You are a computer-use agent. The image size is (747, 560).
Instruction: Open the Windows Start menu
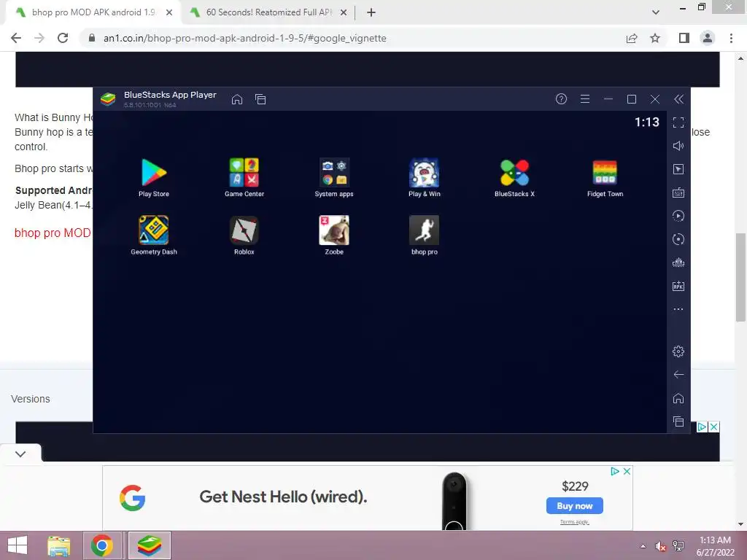[18, 545]
